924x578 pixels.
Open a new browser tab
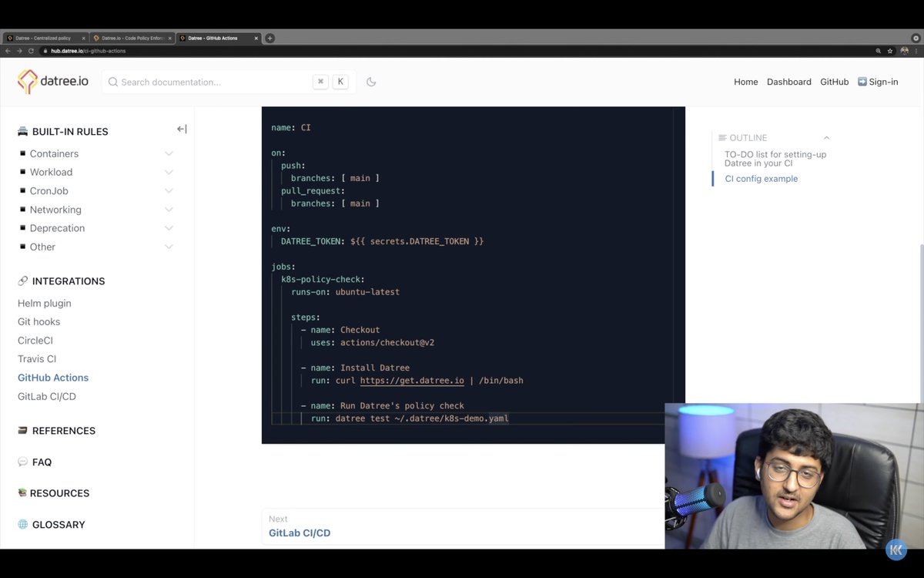[269, 38]
